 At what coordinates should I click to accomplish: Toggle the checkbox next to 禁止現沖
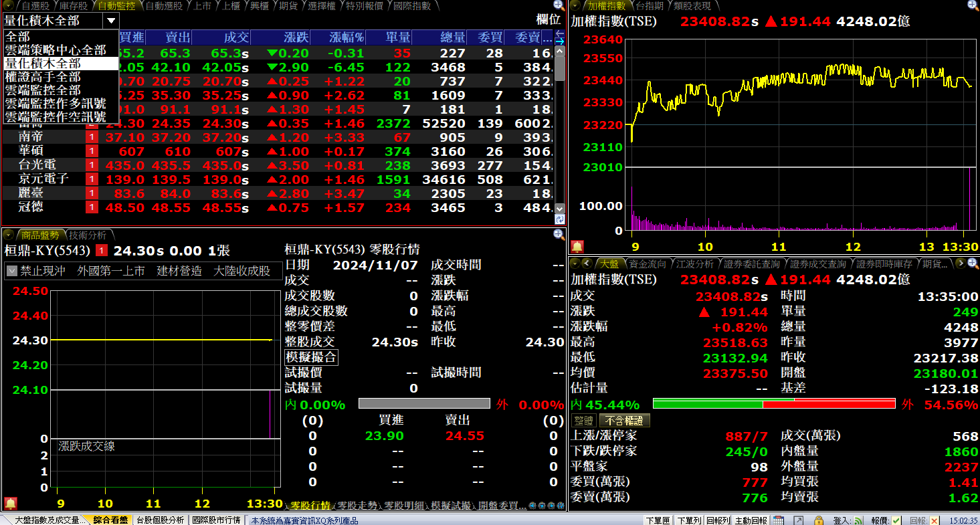coord(11,271)
